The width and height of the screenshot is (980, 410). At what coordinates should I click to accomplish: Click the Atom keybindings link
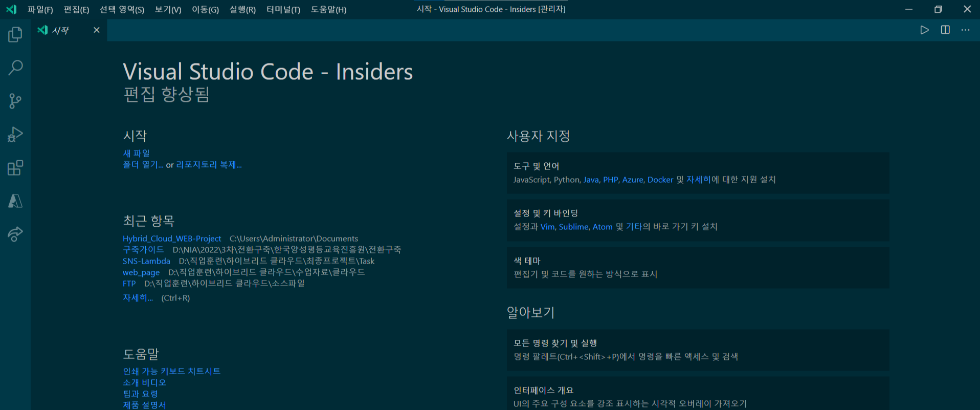(x=603, y=227)
